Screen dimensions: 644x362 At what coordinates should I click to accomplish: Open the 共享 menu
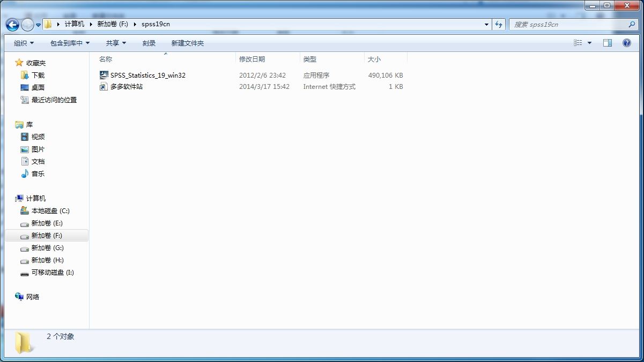click(x=116, y=43)
